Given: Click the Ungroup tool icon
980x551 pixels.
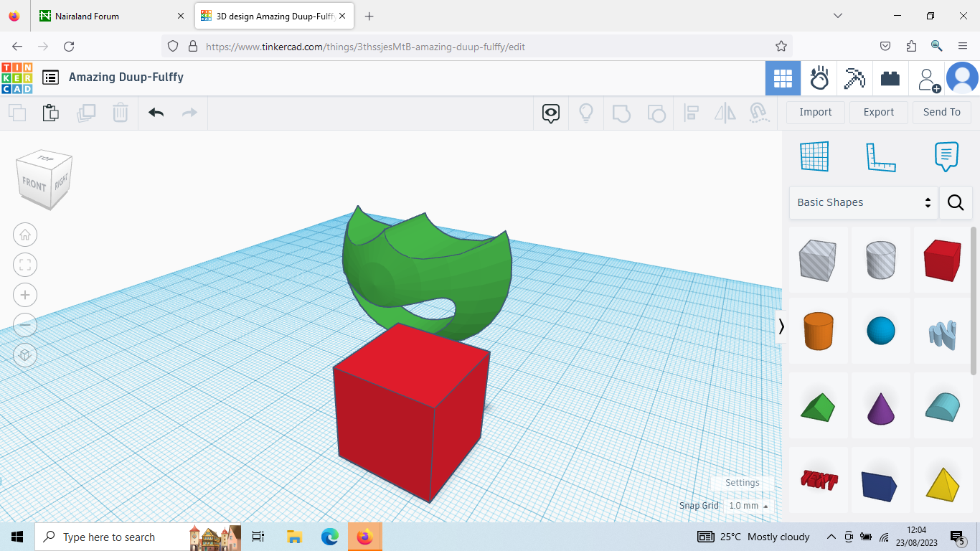Looking at the screenshot, I should [656, 113].
